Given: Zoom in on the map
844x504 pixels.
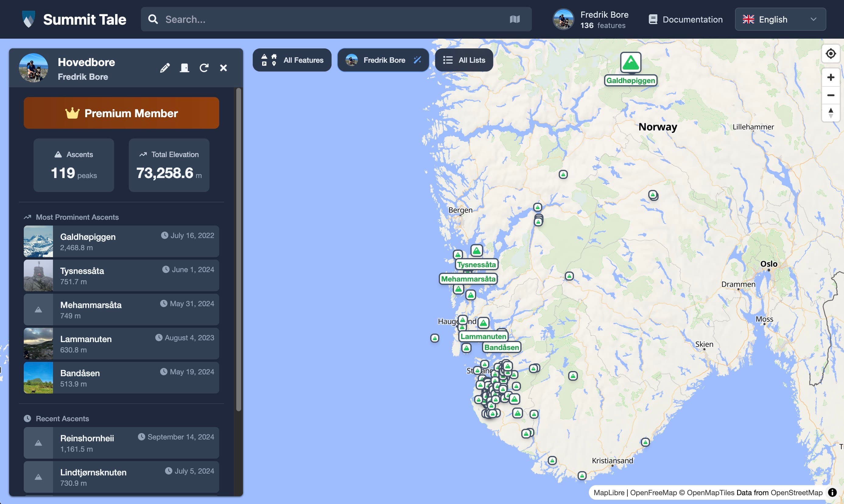Looking at the screenshot, I should tap(830, 77).
